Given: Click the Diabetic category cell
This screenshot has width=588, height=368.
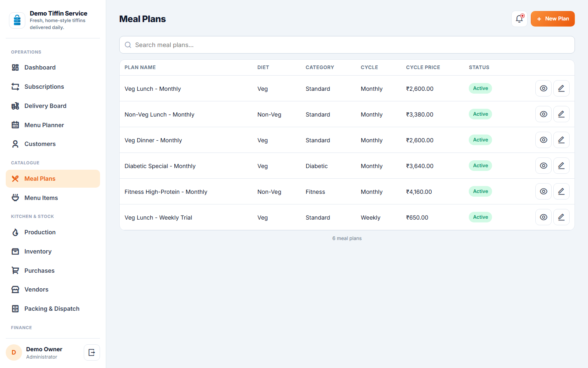Looking at the screenshot, I should point(316,166).
